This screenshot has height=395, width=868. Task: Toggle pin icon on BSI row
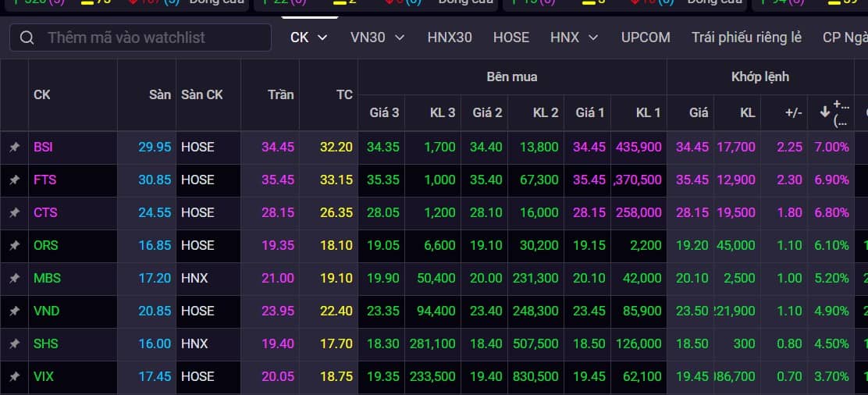14,148
